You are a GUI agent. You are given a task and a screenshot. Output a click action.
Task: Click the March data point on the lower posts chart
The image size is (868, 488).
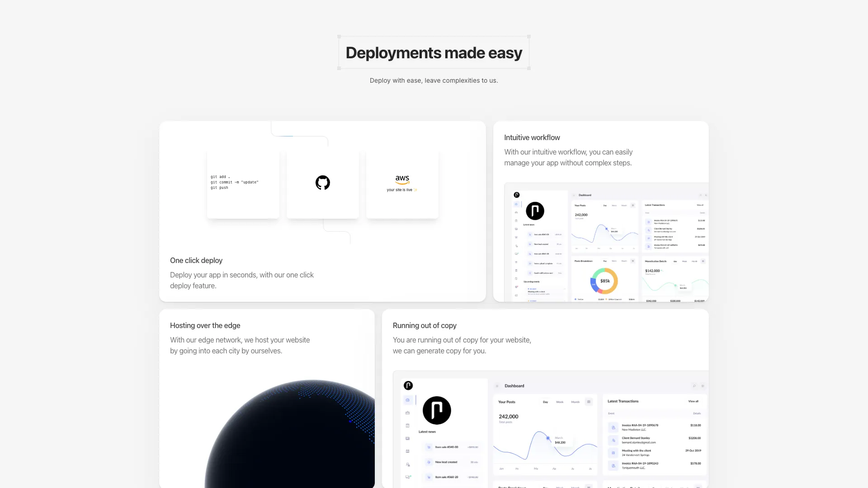pos(548,438)
